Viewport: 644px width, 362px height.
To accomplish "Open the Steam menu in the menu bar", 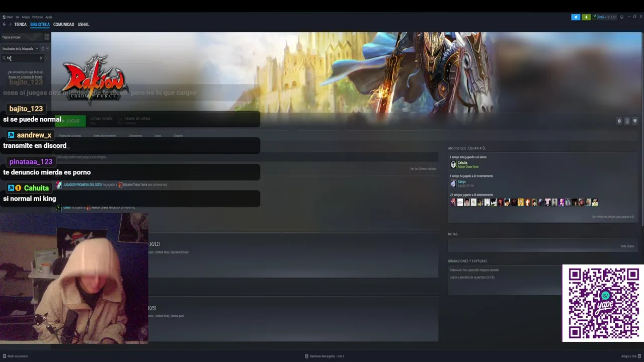I will pyautogui.click(x=10, y=17).
